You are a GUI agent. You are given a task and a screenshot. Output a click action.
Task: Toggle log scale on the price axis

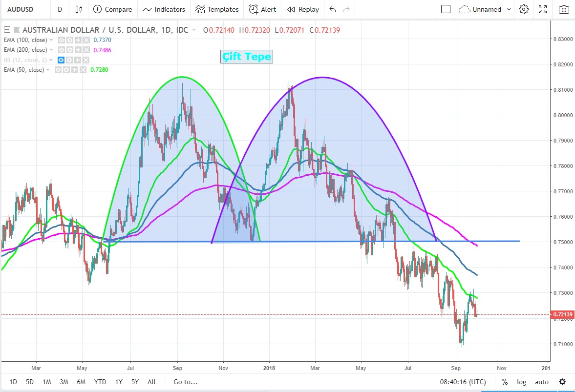[x=522, y=382]
